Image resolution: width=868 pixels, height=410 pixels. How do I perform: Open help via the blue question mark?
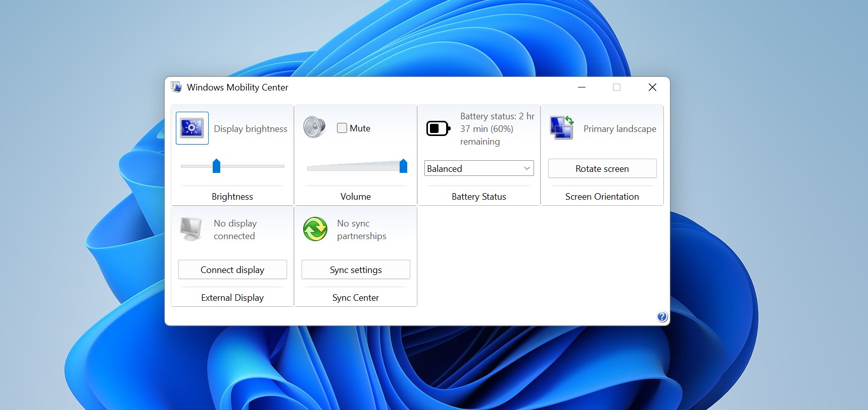pyautogui.click(x=662, y=317)
